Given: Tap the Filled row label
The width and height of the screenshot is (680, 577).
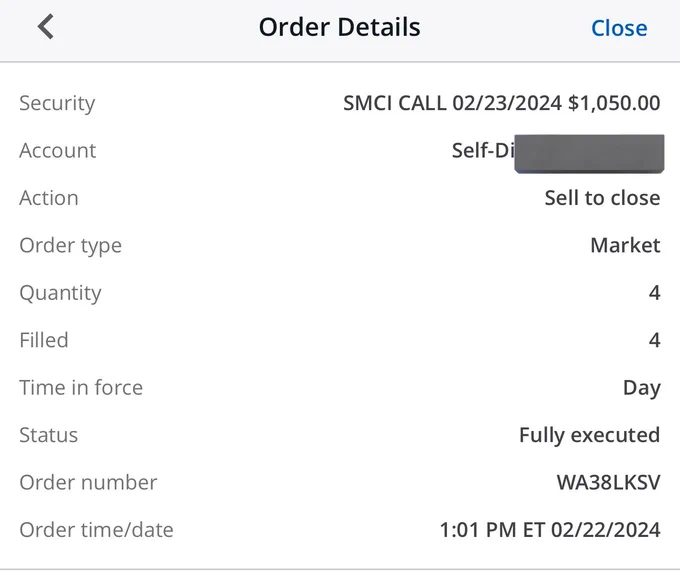Looking at the screenshot, I should pos(44,340).
